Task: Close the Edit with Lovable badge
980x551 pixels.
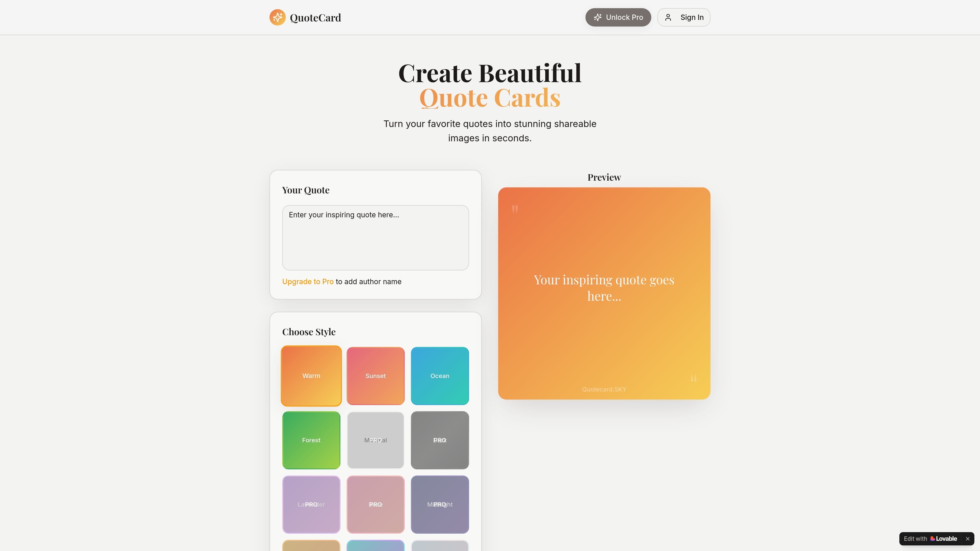Action: [x=967, y=539]
